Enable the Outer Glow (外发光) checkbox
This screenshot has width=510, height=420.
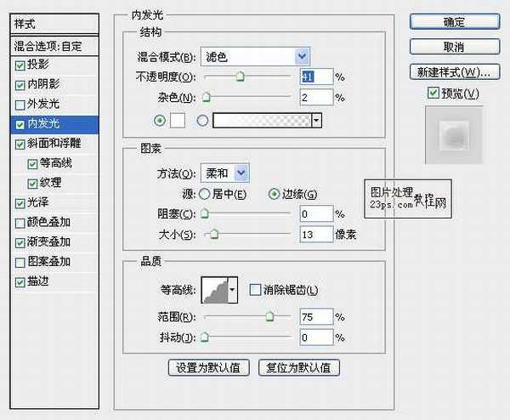point(20,105)
